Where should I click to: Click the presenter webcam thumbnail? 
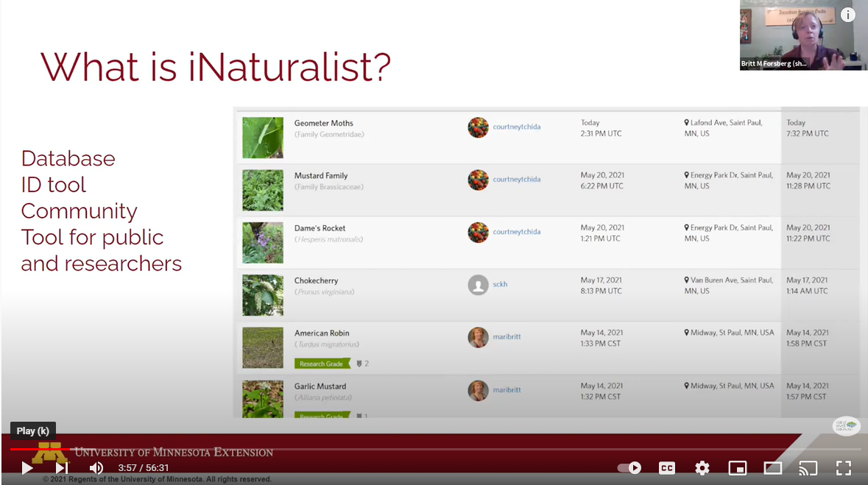coord(804,35)
